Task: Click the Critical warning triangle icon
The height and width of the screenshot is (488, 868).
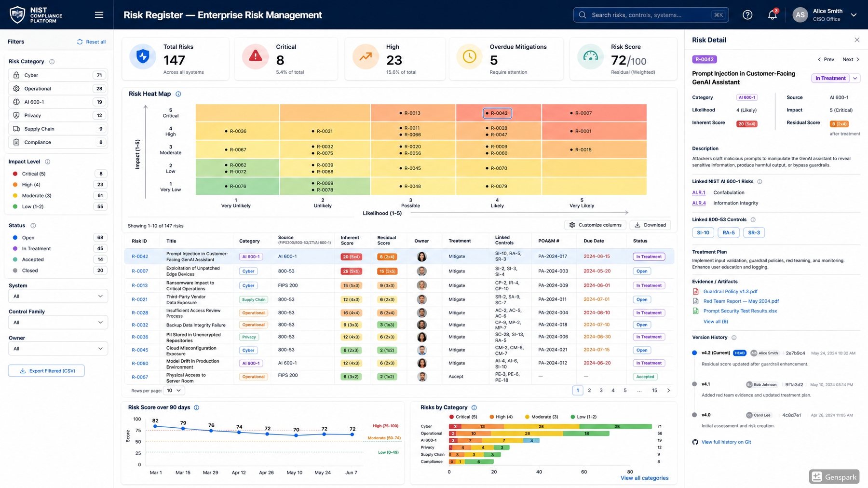Action: click(256, 56)
